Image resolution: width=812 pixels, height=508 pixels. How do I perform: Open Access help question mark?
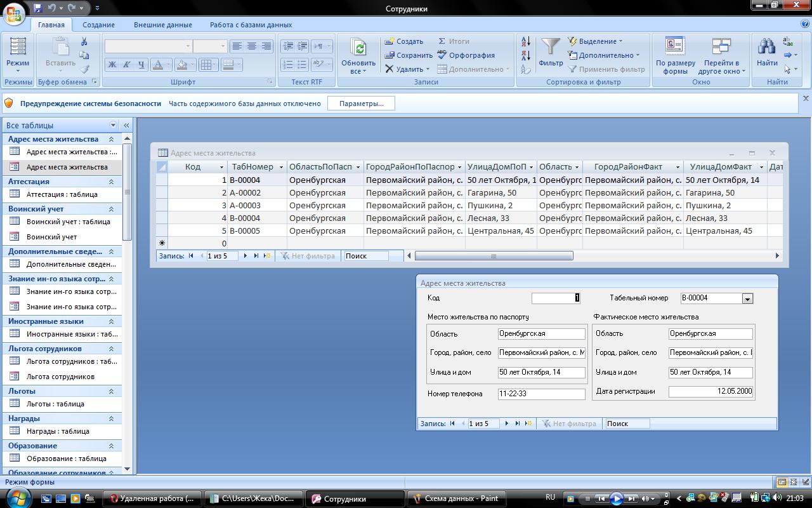tap(805, 24)
